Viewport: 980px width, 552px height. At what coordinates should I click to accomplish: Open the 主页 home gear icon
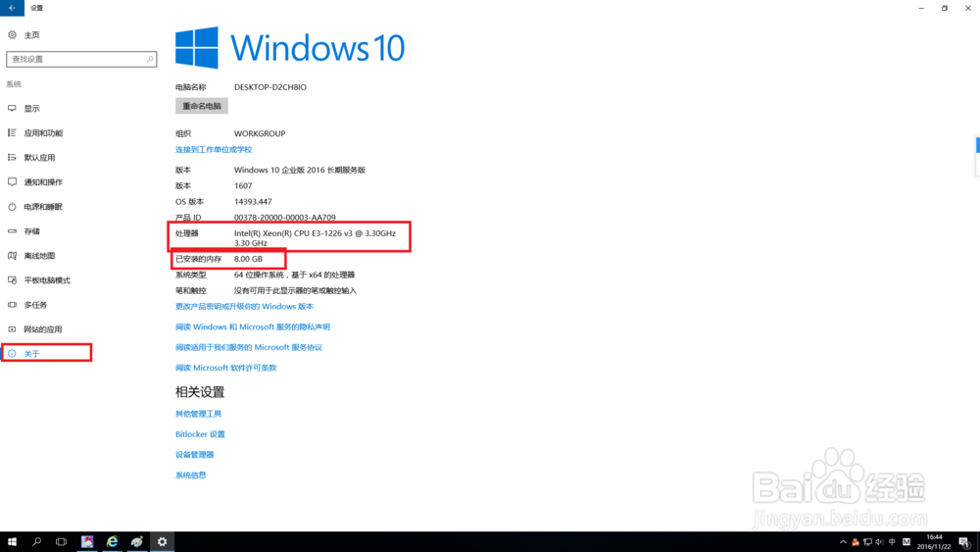pyautogui.click(x=12, y=35)
